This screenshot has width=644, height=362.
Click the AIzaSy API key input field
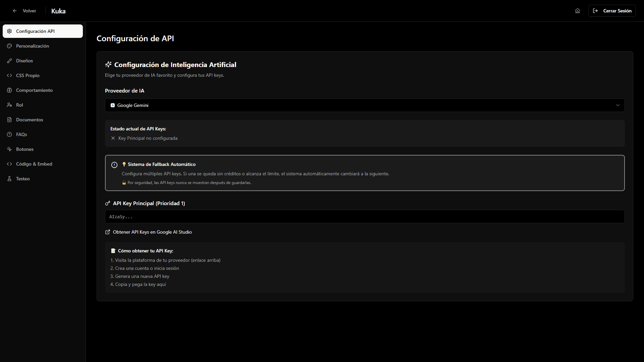pos(365,217)
